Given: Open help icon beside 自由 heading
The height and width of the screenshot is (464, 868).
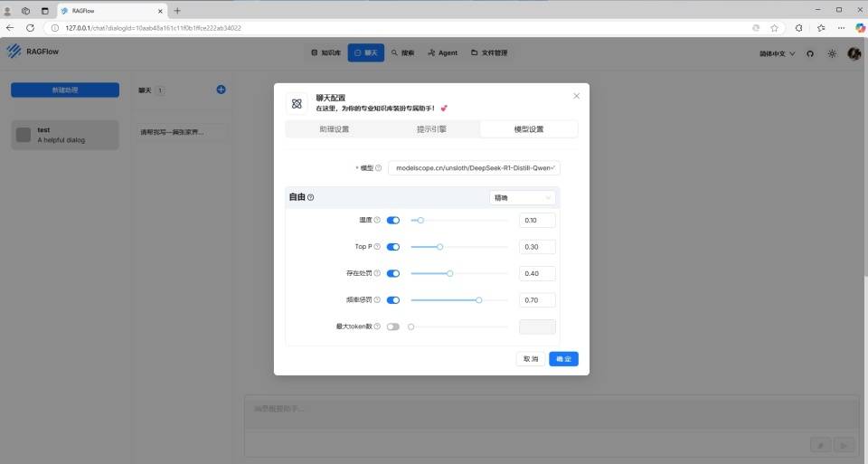Looking at the screenshot, I should 310,197.
